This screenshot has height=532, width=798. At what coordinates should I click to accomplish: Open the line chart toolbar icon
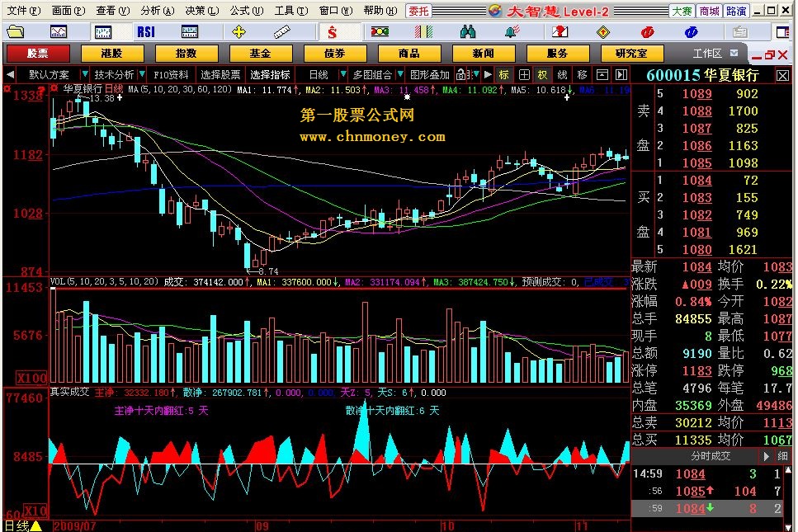coord(59,32)
